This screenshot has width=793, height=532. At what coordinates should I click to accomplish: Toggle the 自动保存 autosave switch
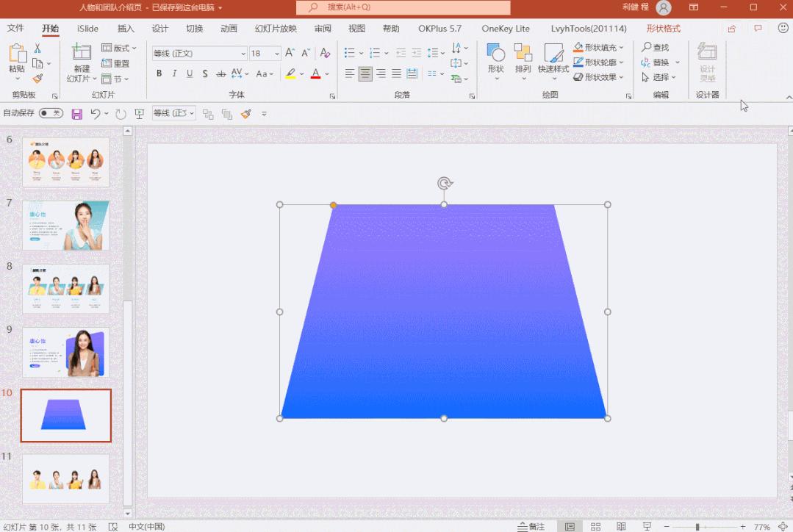click(x=51, y=113)
